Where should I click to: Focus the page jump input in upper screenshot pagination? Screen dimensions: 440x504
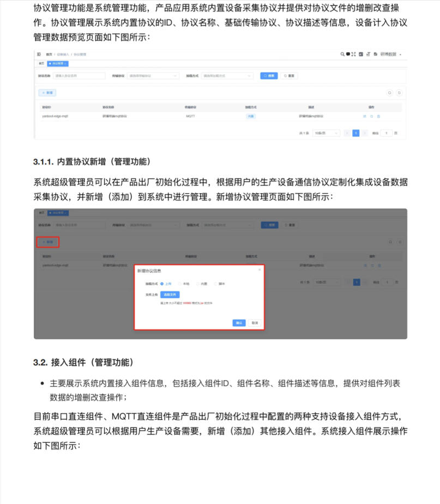point(387,133)
